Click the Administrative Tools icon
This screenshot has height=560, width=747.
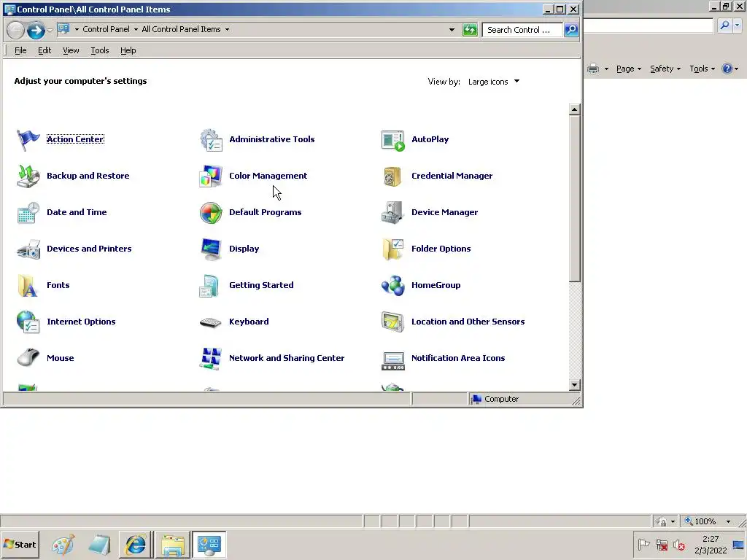point(211,139)
